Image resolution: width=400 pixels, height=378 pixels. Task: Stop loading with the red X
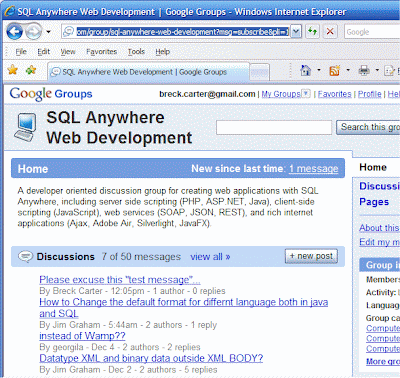(x=330, y=32)
